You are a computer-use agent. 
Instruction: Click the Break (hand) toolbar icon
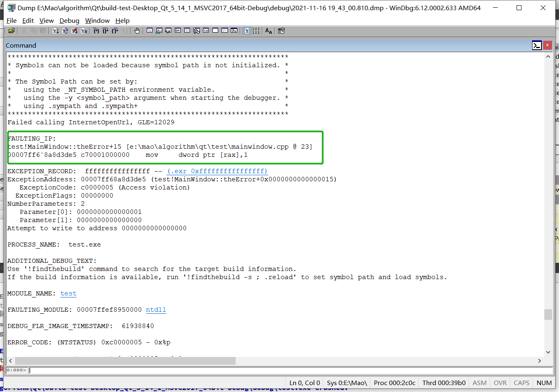(137, 31)
